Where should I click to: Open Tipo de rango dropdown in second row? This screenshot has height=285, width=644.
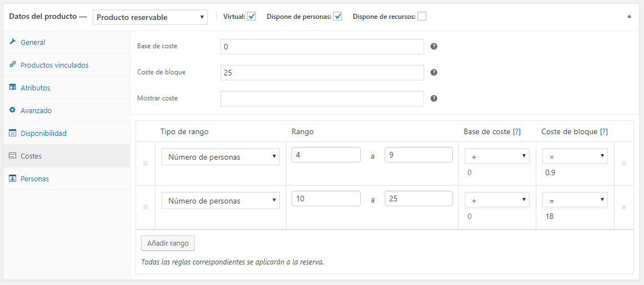(220, 201)
